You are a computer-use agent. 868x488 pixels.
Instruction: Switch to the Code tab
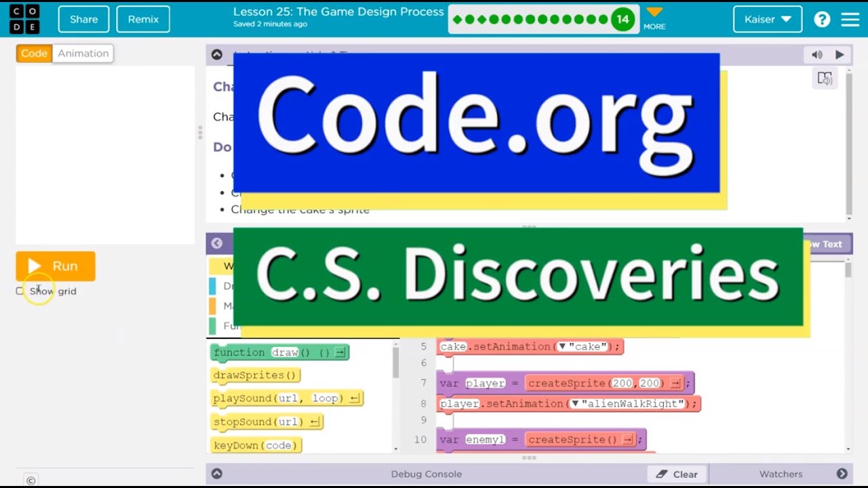click(x=34, y=53)
